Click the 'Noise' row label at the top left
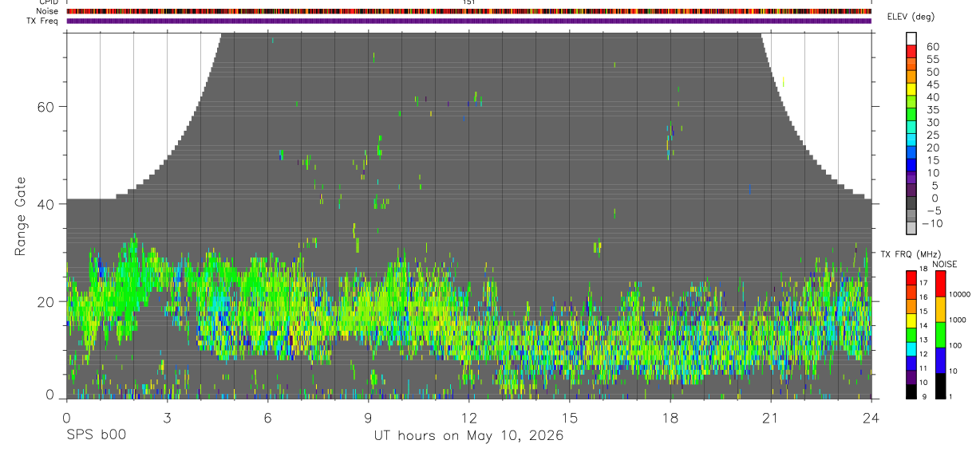The height and width of the screenshot is (452, 980). tap(49, 11)
